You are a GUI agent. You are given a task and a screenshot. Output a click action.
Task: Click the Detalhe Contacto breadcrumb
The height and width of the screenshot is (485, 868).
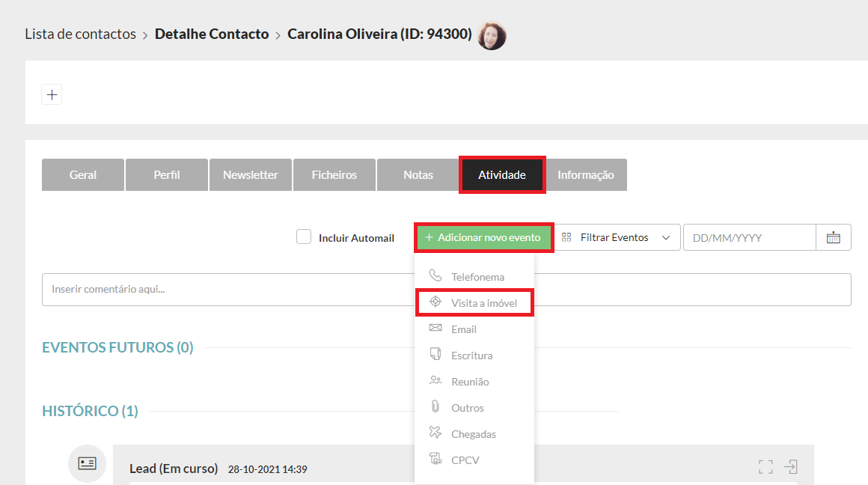[212, 34]
